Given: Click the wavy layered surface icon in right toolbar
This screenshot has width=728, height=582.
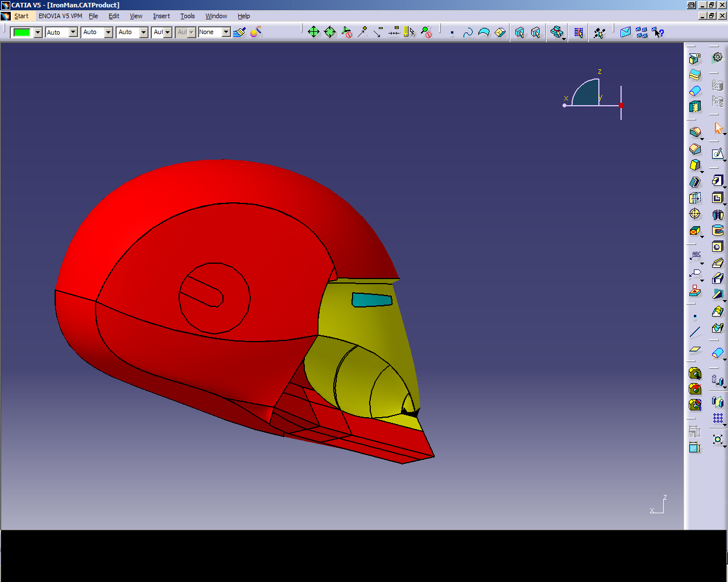Looking at the screenshot, I should (x=695, y=74).
